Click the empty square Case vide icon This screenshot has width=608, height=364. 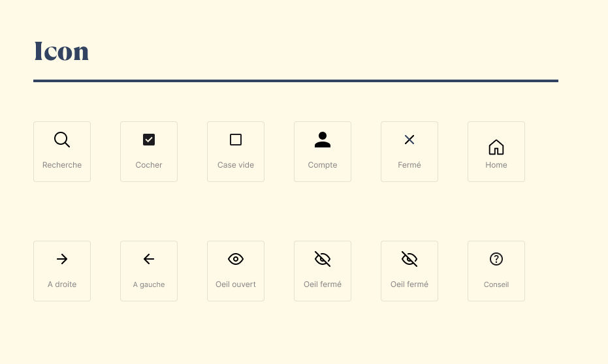tap(236, 140)
